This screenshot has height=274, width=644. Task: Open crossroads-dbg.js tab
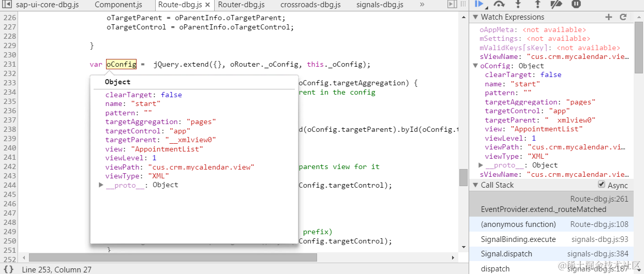[310, 5]
